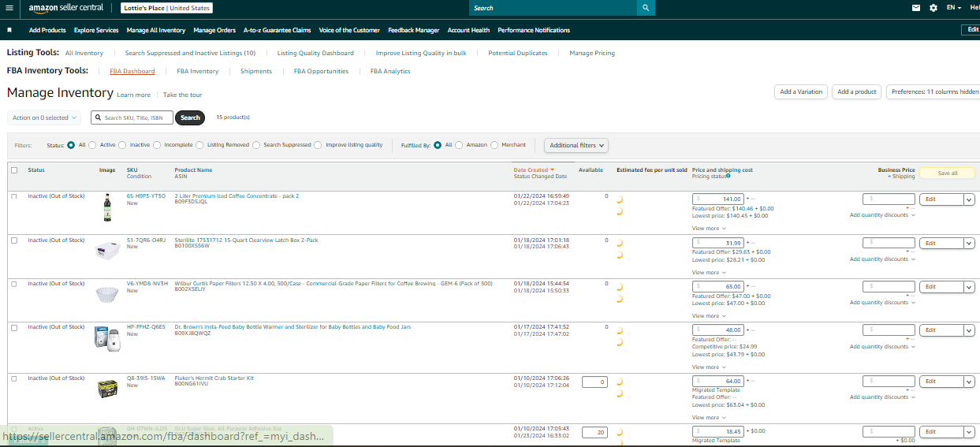Open Manage All Inventory menu item
980x447 pixels.
pyautogui.click(x=155, y=30)
